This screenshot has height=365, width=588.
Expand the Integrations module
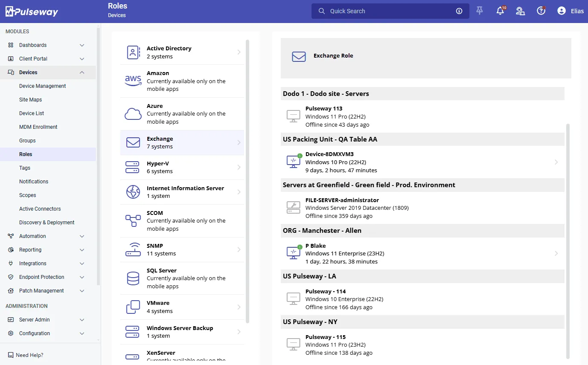coord(82,264)
